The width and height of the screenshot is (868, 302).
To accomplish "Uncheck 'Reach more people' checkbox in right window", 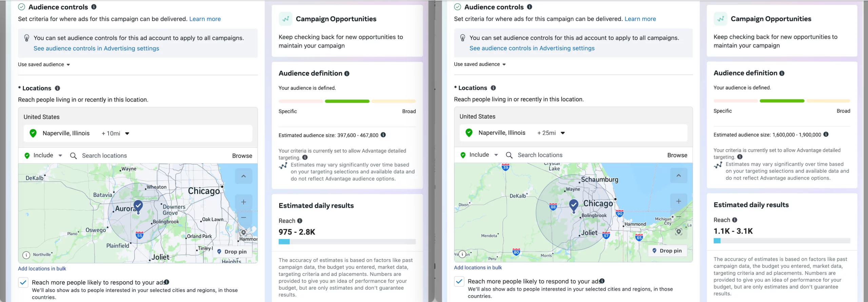I will [x=459, y=281].
